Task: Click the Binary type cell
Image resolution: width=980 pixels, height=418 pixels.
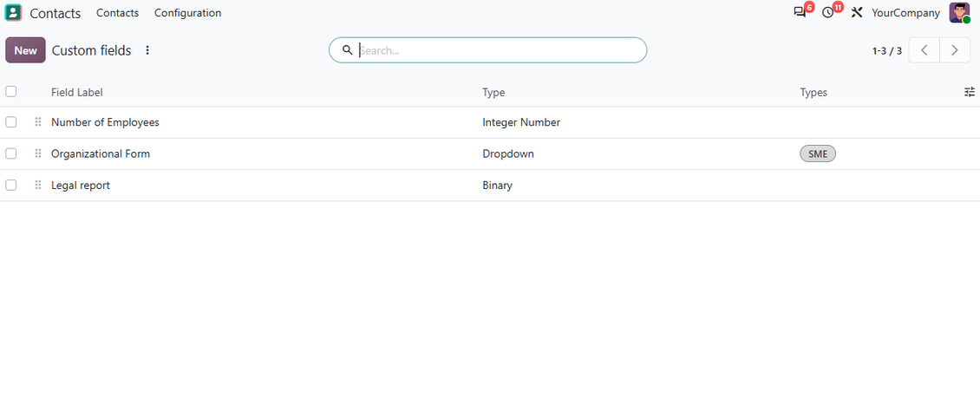Action: point(498,185)
